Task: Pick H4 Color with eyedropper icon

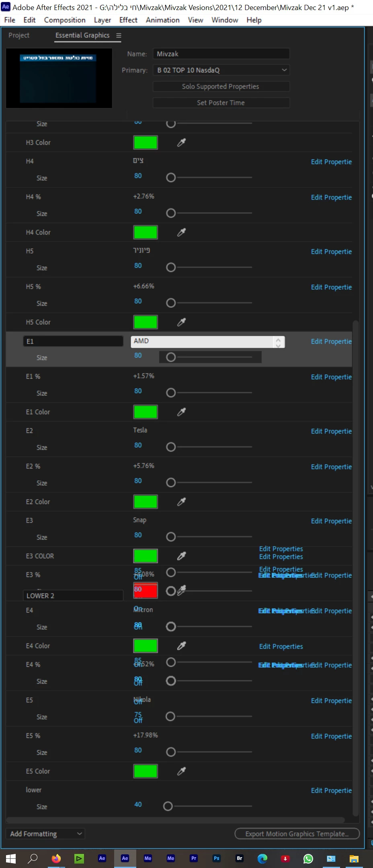Action: [182, 232]
